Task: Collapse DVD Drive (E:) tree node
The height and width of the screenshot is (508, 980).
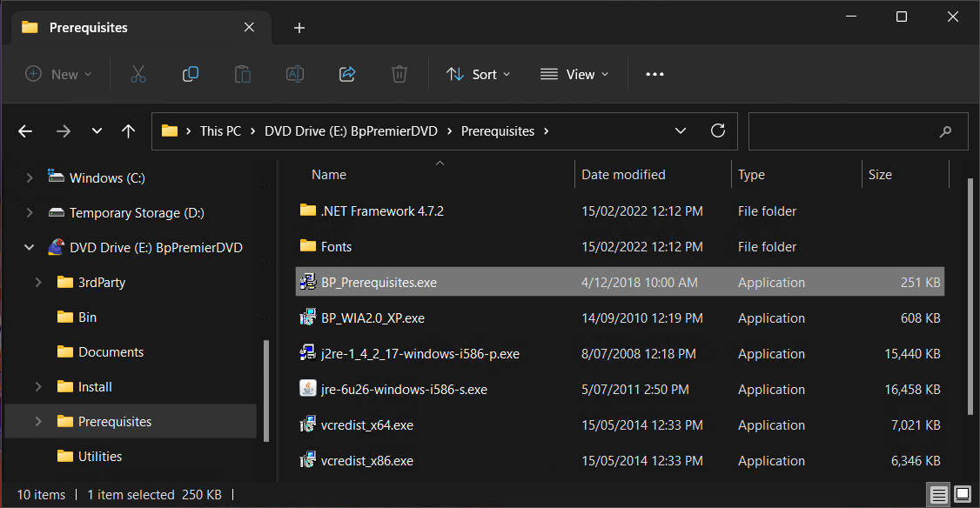Action: click(x=30, y=247)
